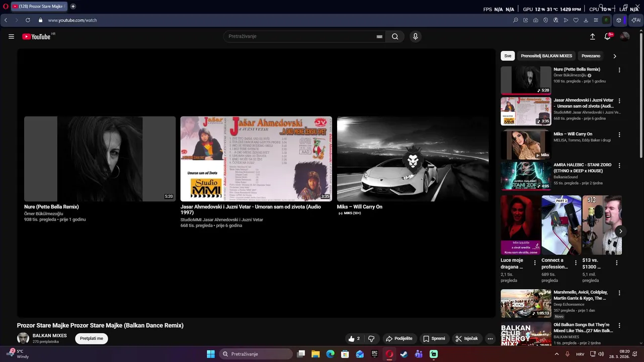Screen dimensions: 644x362
Task: Click the Isječak clip button
Action: 466,338
